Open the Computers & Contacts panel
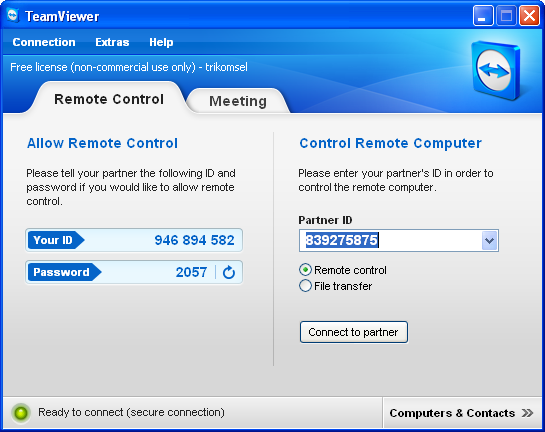 (x=462, y=413)
